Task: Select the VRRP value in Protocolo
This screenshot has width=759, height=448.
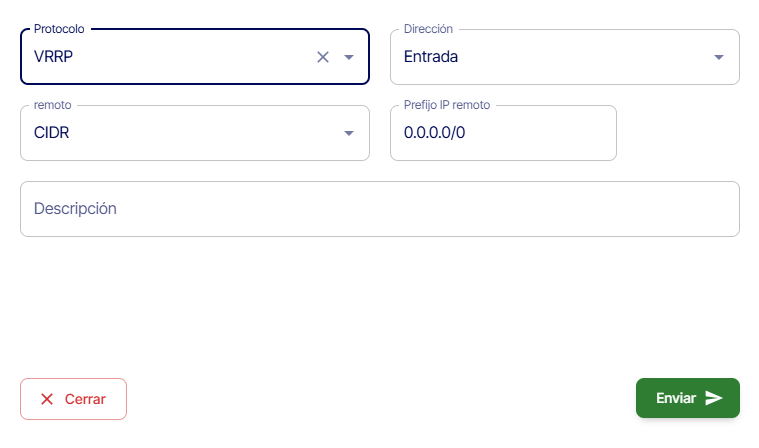Action: (x=54, y=57)
